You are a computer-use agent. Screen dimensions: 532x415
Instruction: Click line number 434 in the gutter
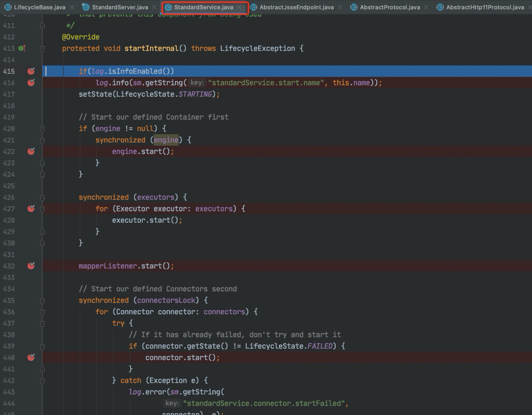(x=9, y=289)
